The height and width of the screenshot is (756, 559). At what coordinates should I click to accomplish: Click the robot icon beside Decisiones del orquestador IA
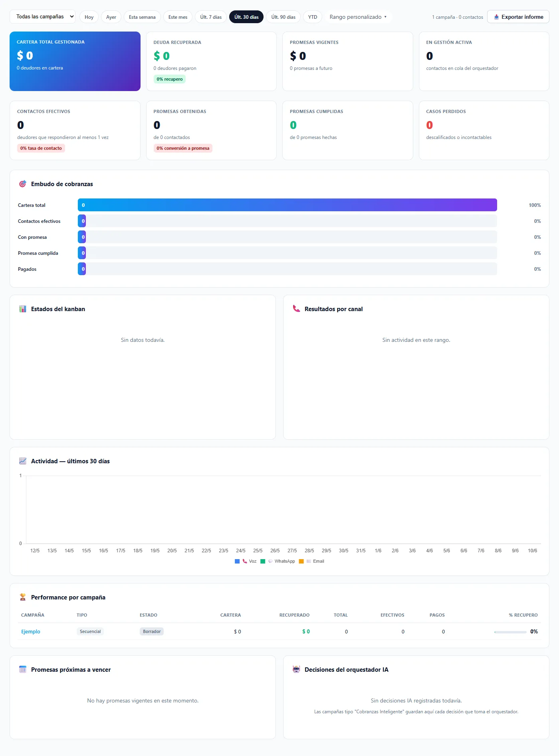coord(296,669)
